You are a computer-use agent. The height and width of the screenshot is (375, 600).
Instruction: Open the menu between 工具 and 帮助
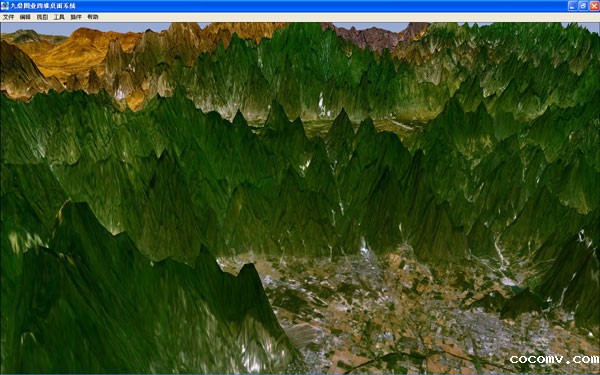click(76, 17)
